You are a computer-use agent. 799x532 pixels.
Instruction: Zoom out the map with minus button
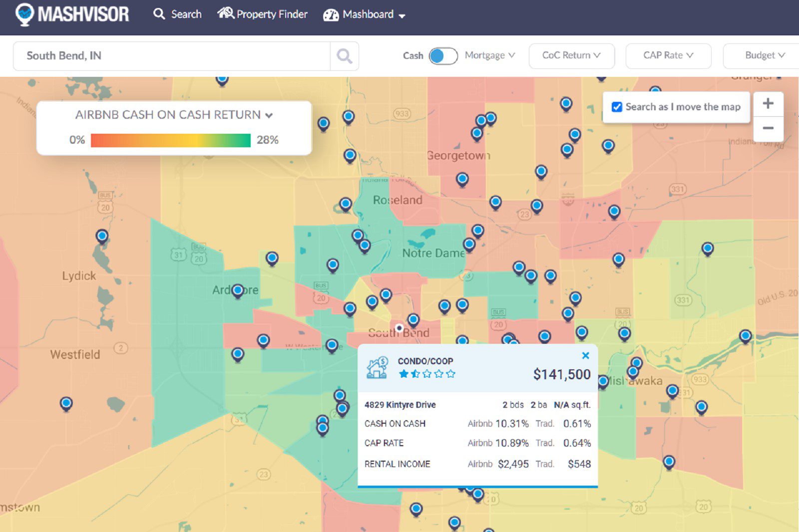click(768, 128)
